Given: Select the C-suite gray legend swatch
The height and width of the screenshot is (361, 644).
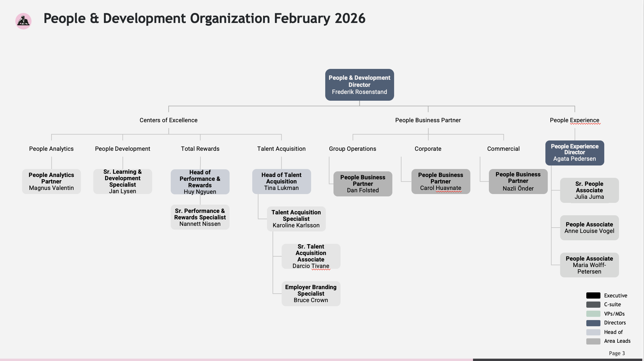Looking at the screenshot, I should [x=593, y=304].
